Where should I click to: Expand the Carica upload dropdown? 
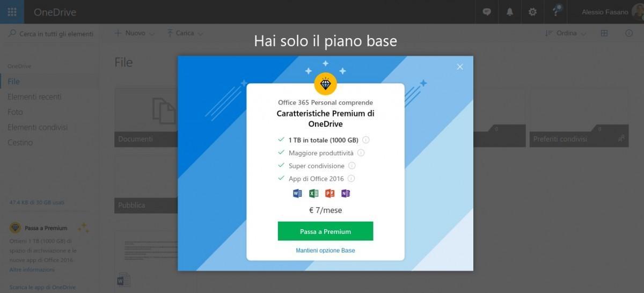(x=185, y=33)
